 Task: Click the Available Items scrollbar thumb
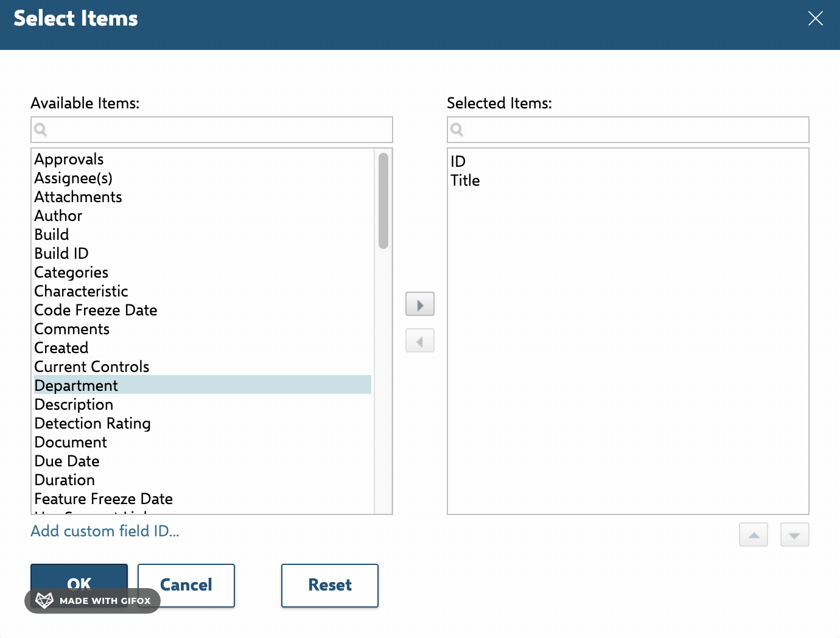[x=383, y=201]
